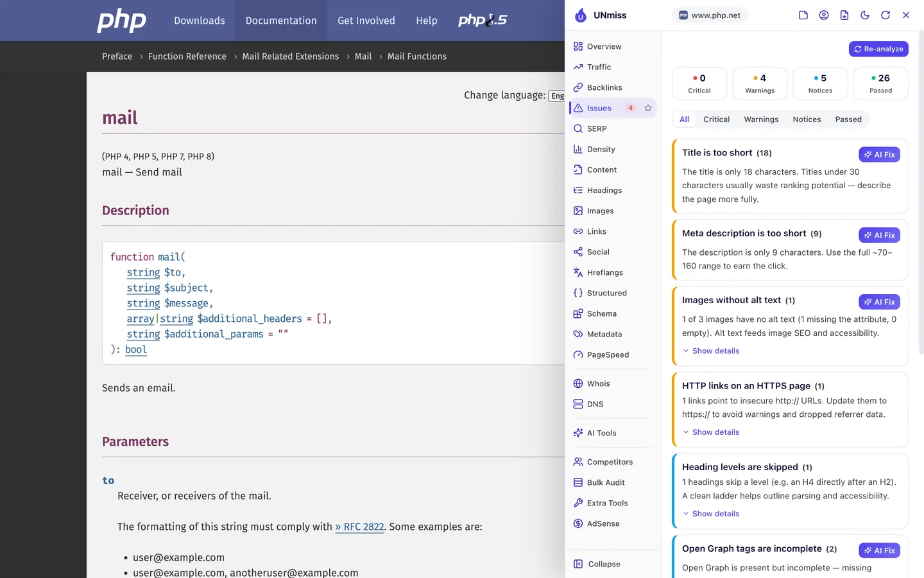
Task: Click AI Fix for Images without alt text
Action: [880, 302]
